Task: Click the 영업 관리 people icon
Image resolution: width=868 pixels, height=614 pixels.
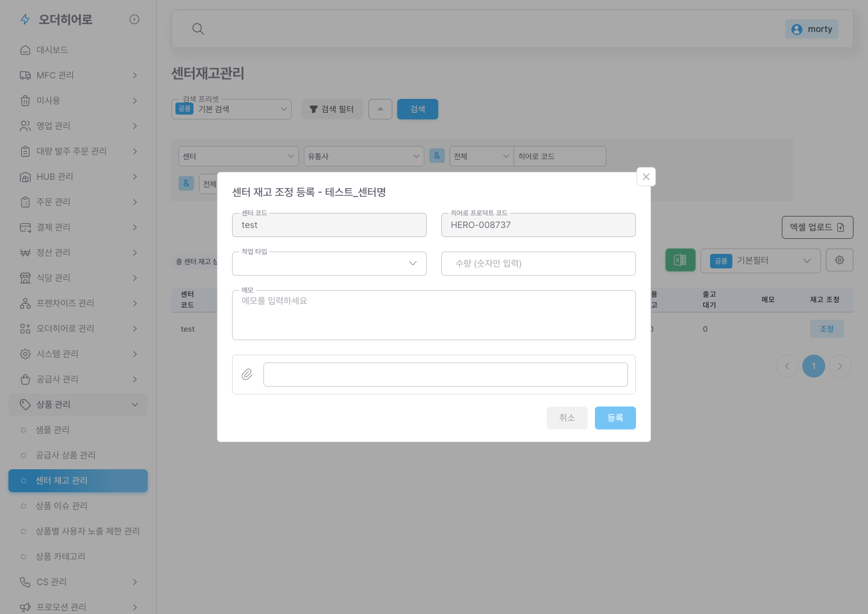Action: [25, 126]
